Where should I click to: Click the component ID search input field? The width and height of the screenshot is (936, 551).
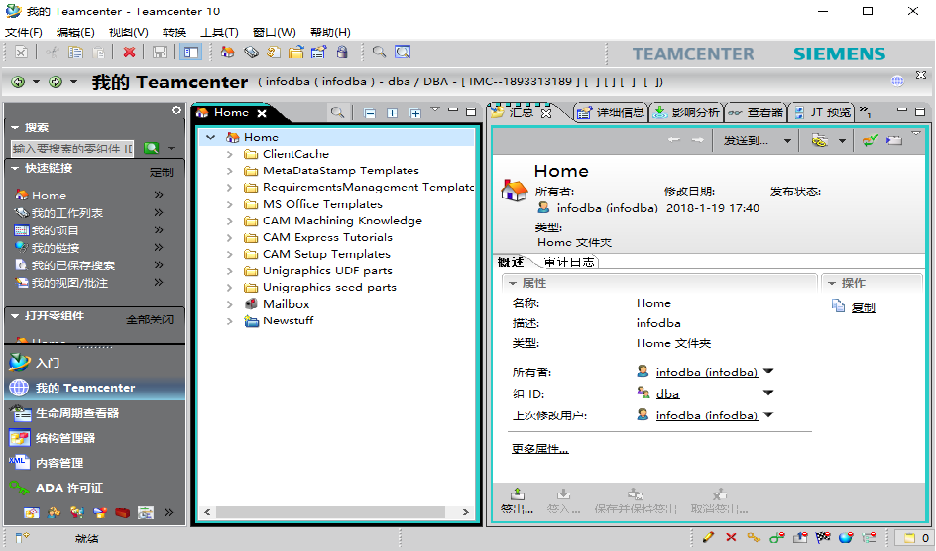[x=73, y=148]
